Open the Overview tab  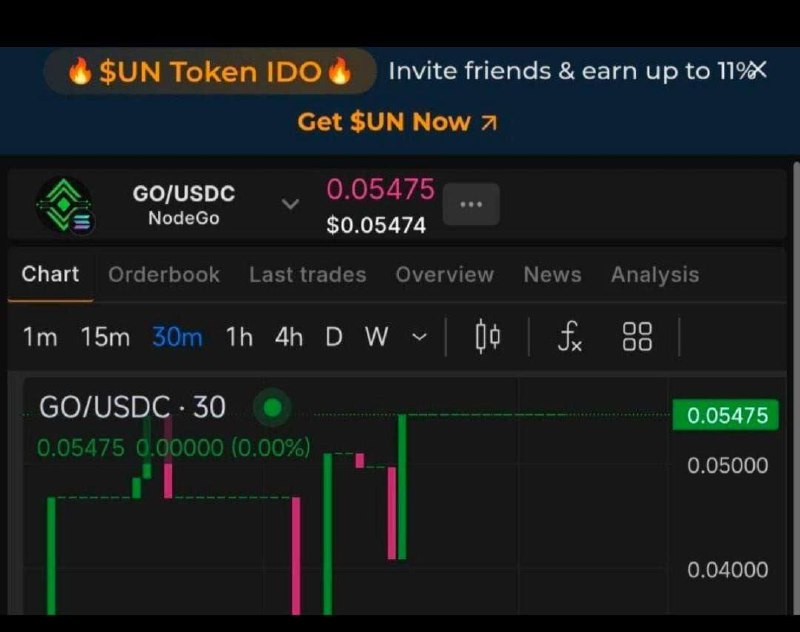pyautogui.click(x=445, y=274)
